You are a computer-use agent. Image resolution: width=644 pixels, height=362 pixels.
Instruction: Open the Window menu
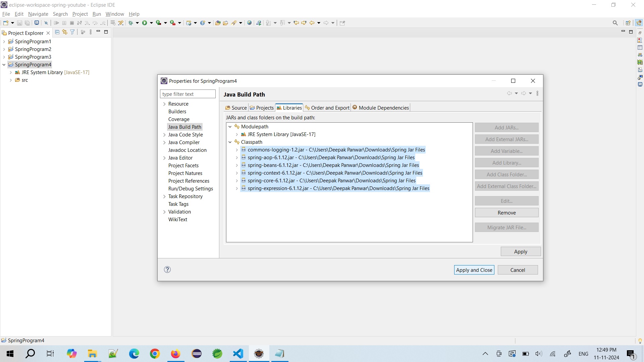coord(115,14)
